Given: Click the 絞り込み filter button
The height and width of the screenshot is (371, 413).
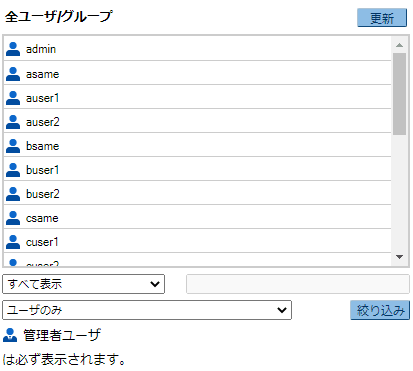Looking at the screenshot, I should pos(380,310).
